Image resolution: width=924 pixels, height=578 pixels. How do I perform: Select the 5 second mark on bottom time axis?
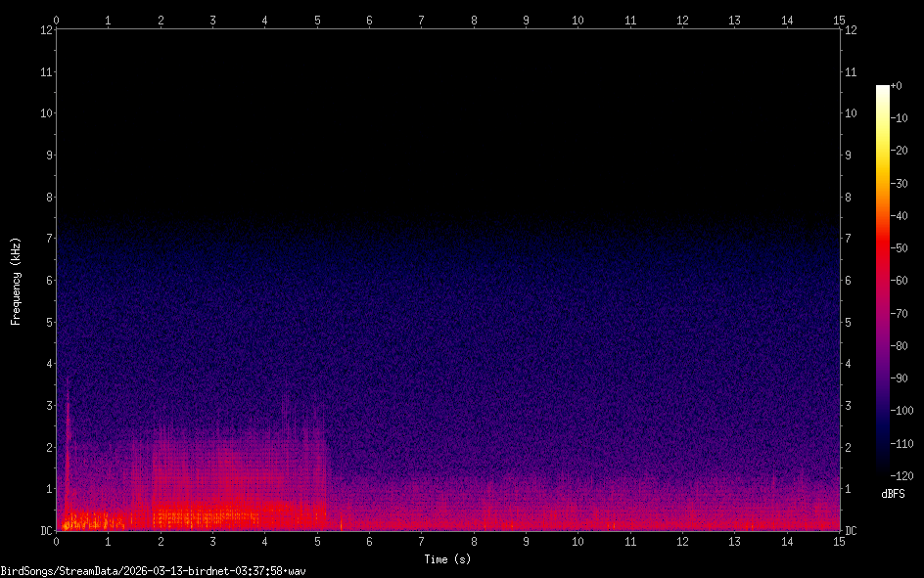[317, 541]
